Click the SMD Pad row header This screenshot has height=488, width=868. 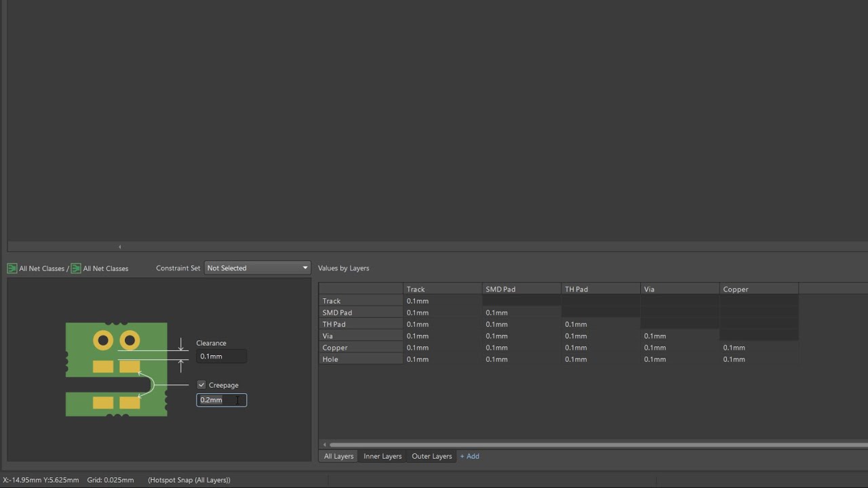point(360,312)
